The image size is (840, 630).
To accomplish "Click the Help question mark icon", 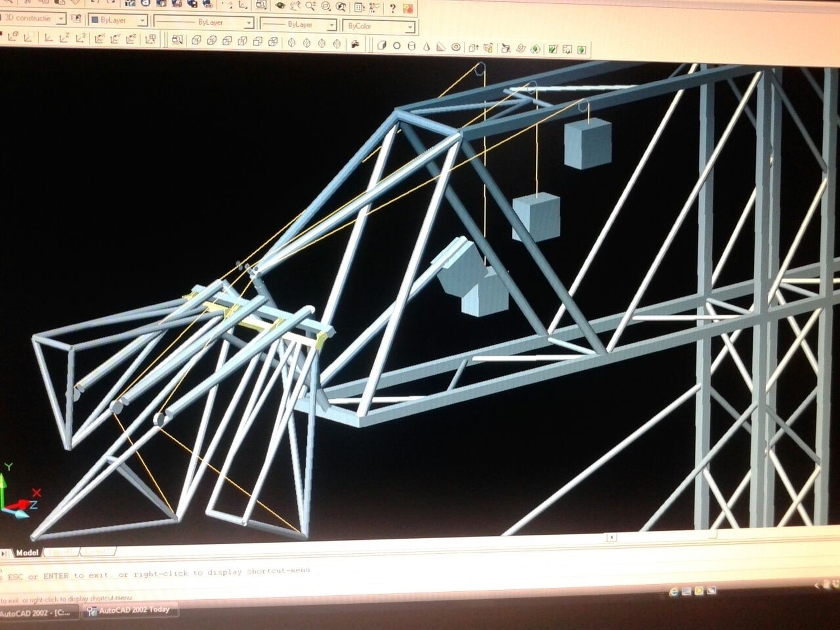I will pos(393,8).
